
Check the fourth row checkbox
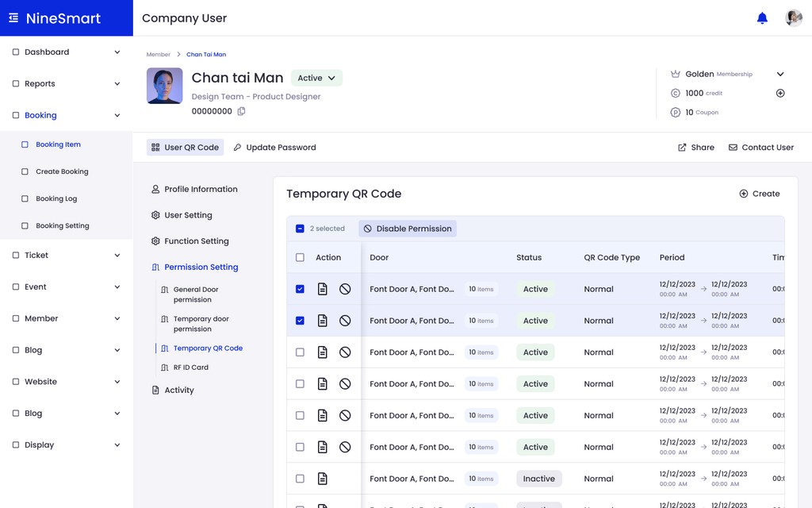tap(300, 384)
